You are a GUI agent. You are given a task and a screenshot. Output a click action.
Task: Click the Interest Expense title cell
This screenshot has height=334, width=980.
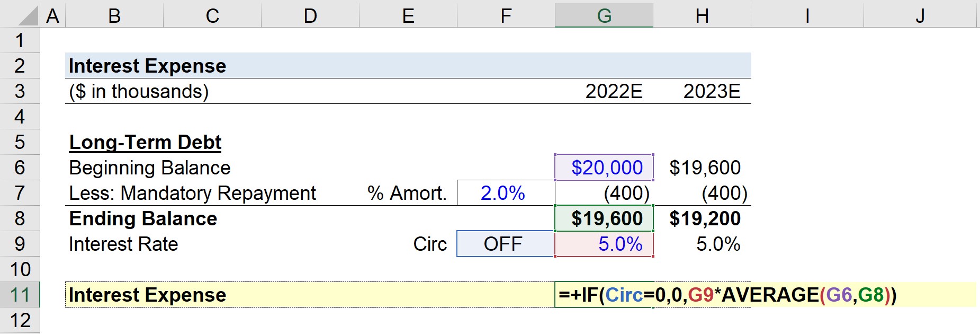(147, 66)
